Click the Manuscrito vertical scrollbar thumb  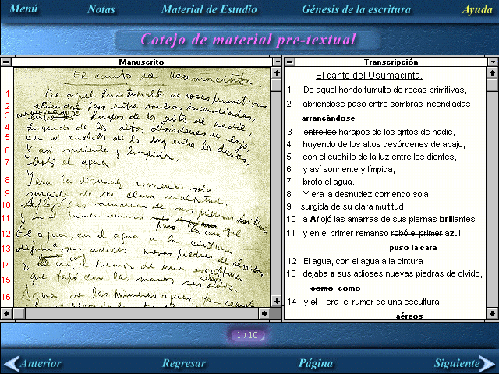tap(277, 85)
